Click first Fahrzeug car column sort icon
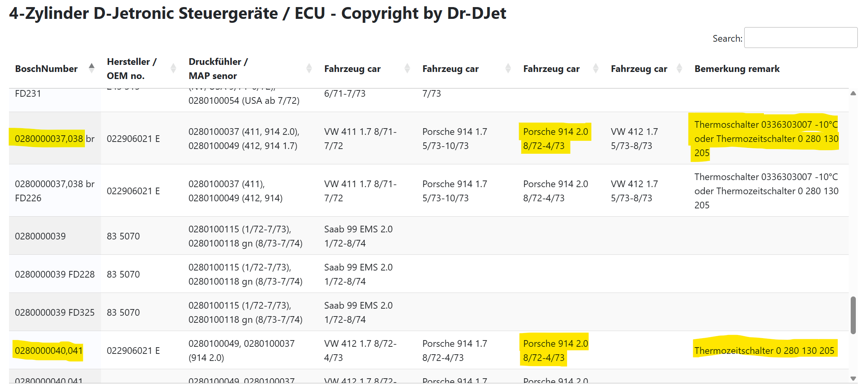This screenshot has height=392, width=868. [x=407, y=68]
